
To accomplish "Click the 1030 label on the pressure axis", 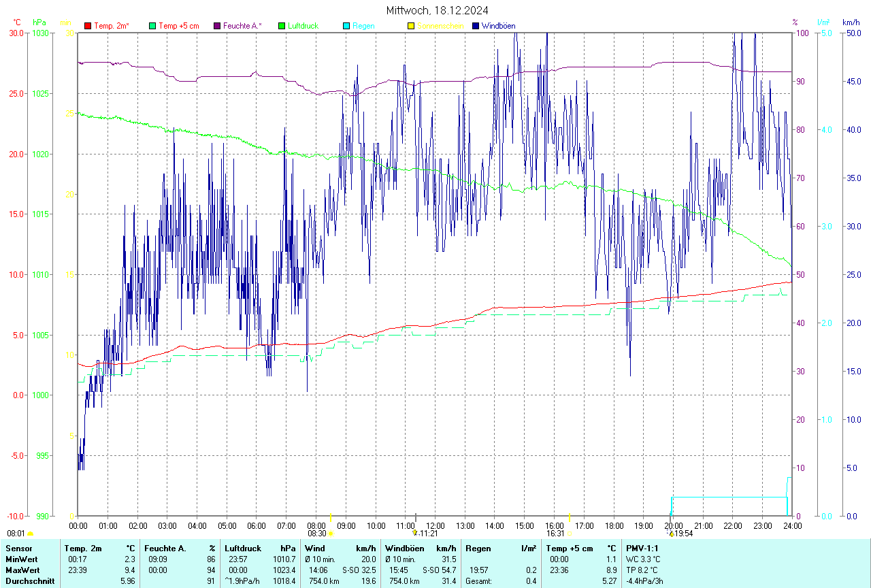I will pyautogui.click(x=41, y=33).
